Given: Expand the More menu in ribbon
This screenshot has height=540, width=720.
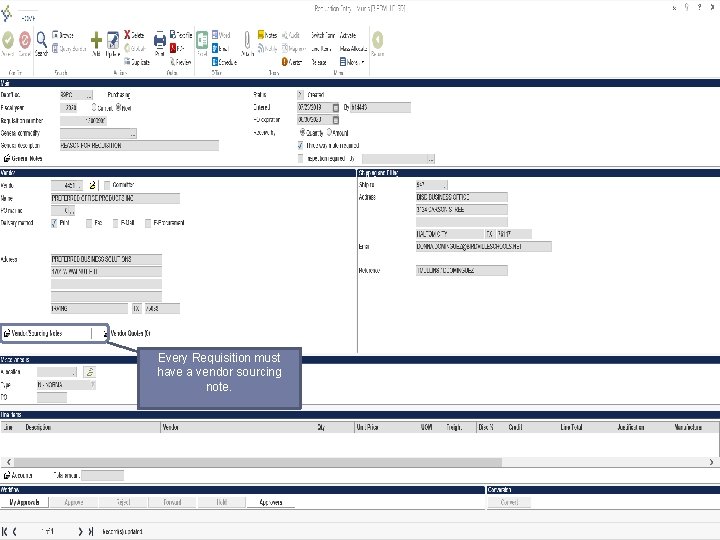Looking at the screenshot, I should tap(352, 62).
